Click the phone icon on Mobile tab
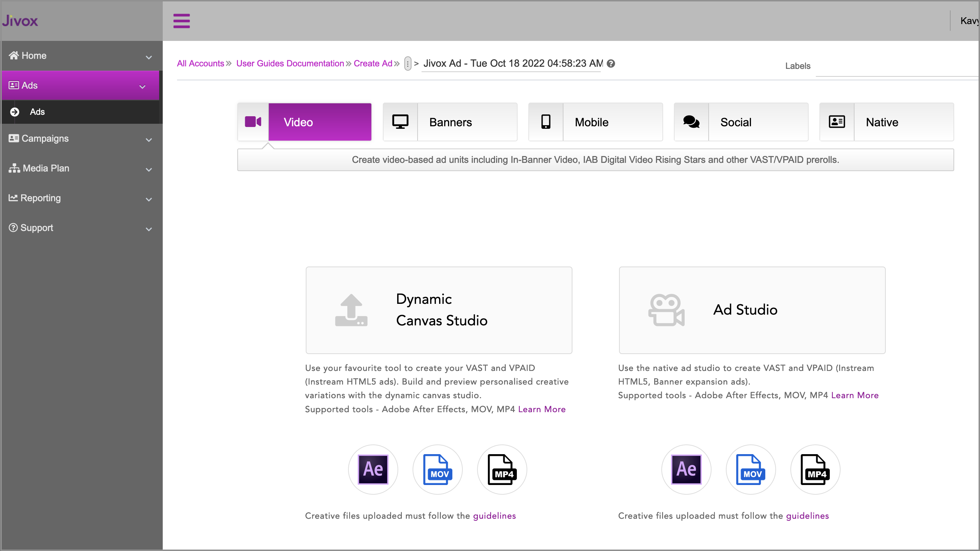Screen dimensions: 980x551 click(546, 122)
